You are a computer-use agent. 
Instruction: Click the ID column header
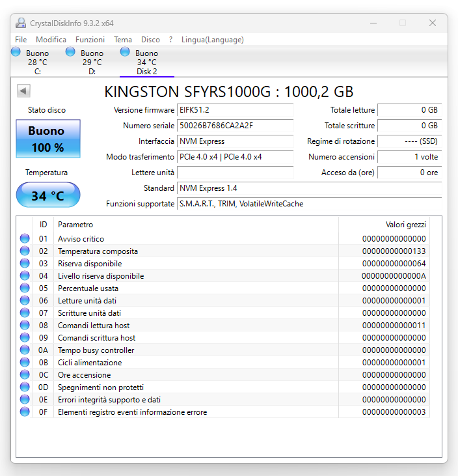click(x=43, y=225)
